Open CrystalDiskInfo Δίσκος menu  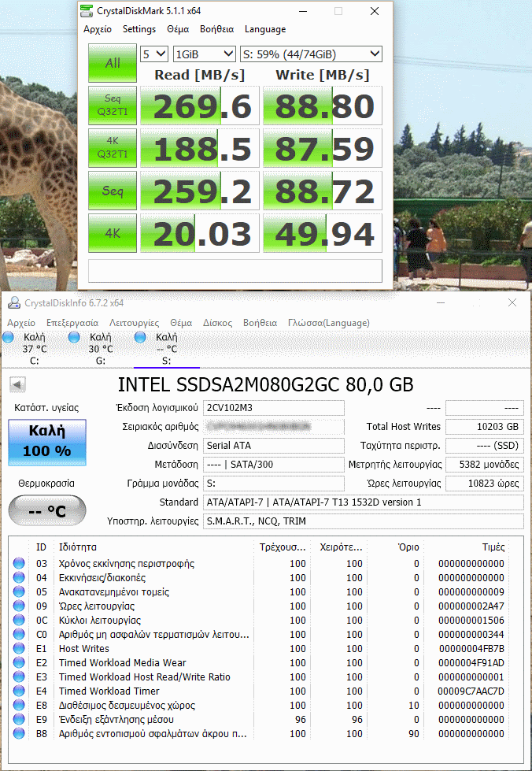click(x=218, y=323)
